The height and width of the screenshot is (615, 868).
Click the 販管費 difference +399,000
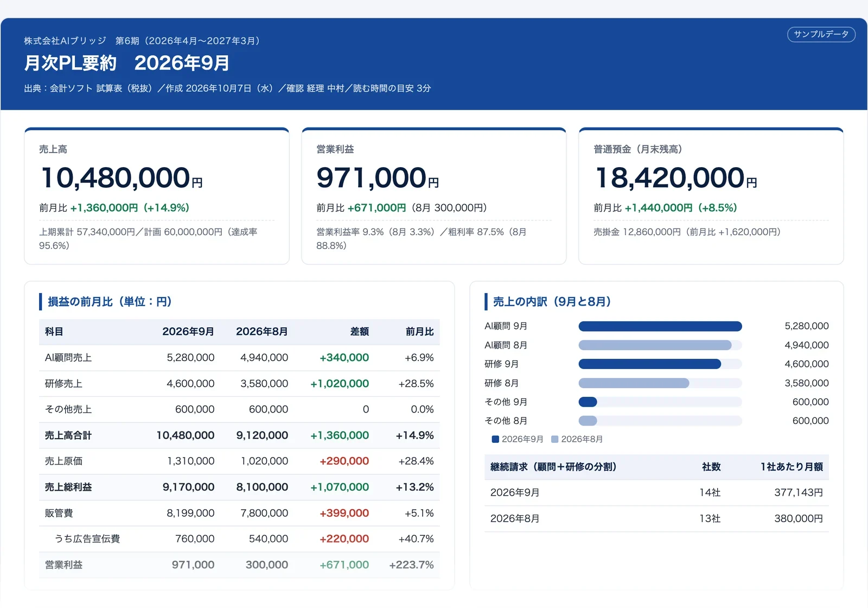(x=344, y=513)
